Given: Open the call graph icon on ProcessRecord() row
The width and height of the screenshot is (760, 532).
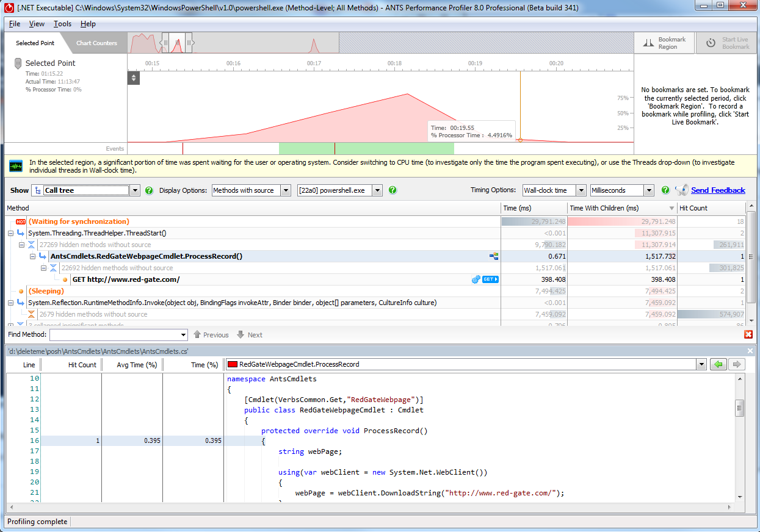Looking at the screenshot, I should pos(494,256).
